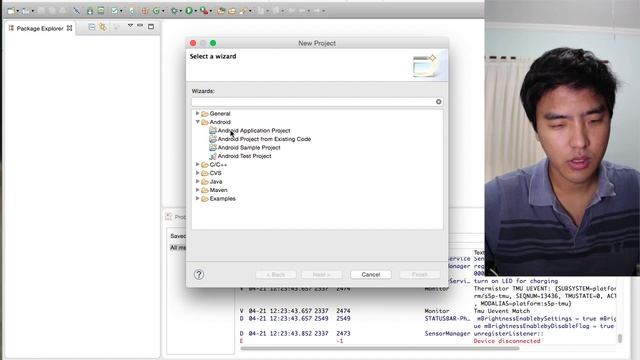Expand the CVS folder
This screenshot has width=640, height=360.
pos(198,173)
